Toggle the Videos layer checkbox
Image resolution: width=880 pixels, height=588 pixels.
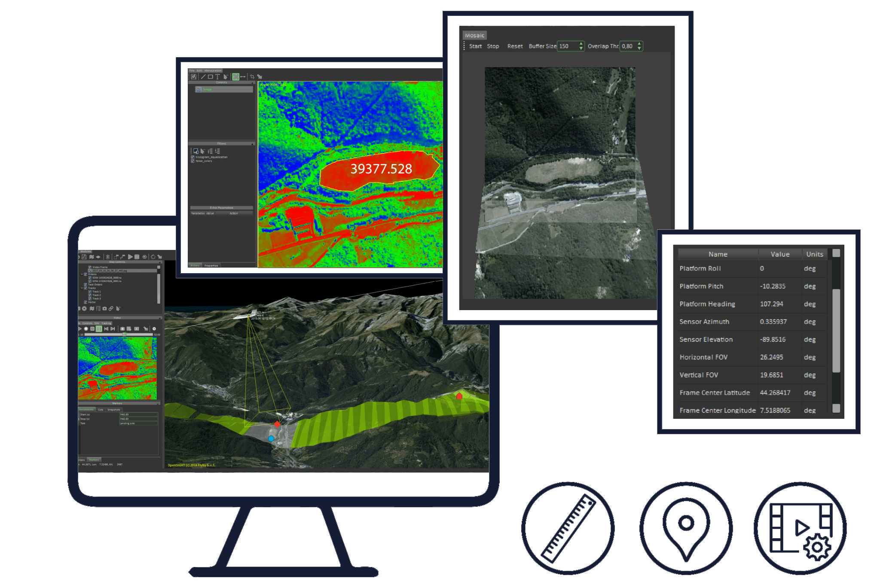pos(86,274)
